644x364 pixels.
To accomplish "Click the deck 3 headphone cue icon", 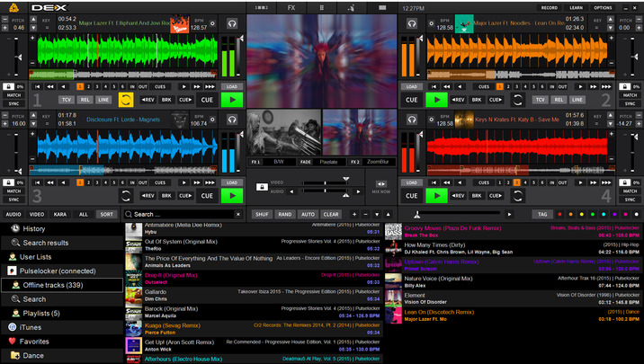I will (x=233, y=118).
